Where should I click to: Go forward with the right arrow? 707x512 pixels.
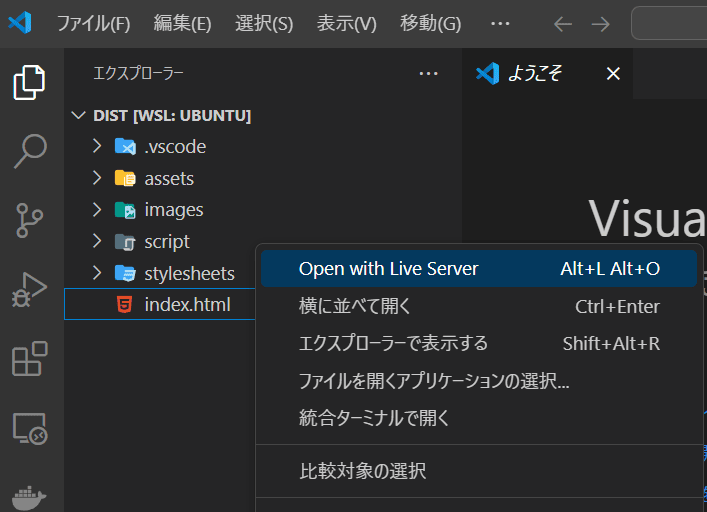tap(601, 24)
